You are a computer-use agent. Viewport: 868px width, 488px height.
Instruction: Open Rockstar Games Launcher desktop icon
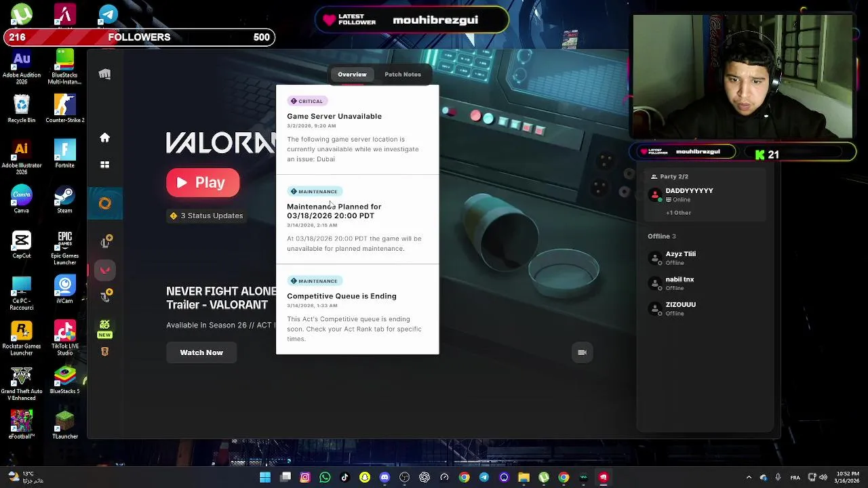[22, 338]
